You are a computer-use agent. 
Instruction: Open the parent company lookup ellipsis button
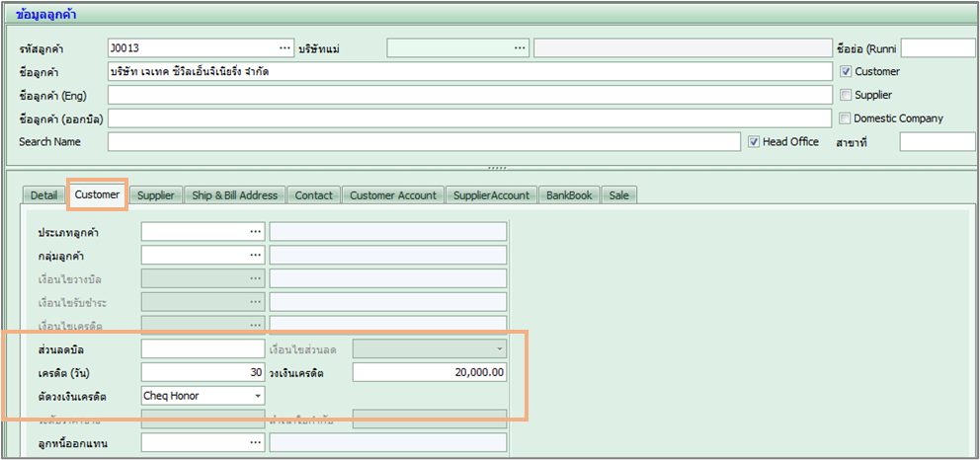tap(520, 47)
